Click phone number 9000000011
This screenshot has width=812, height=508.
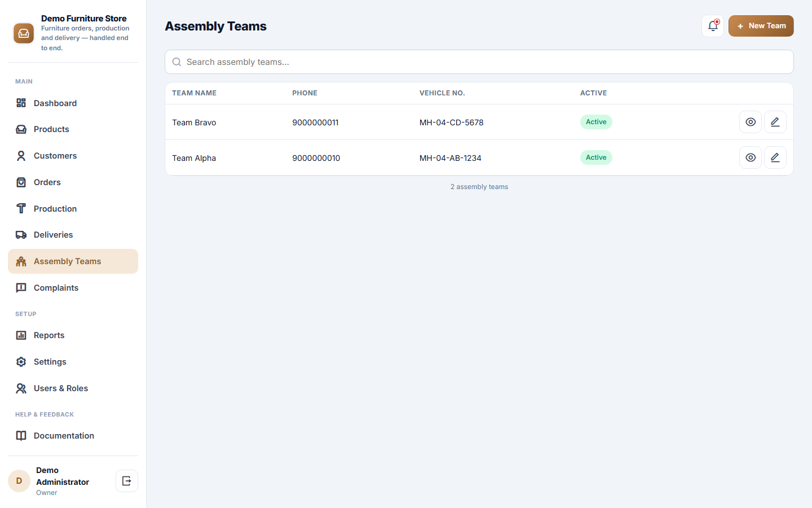(x=315, y=122)
